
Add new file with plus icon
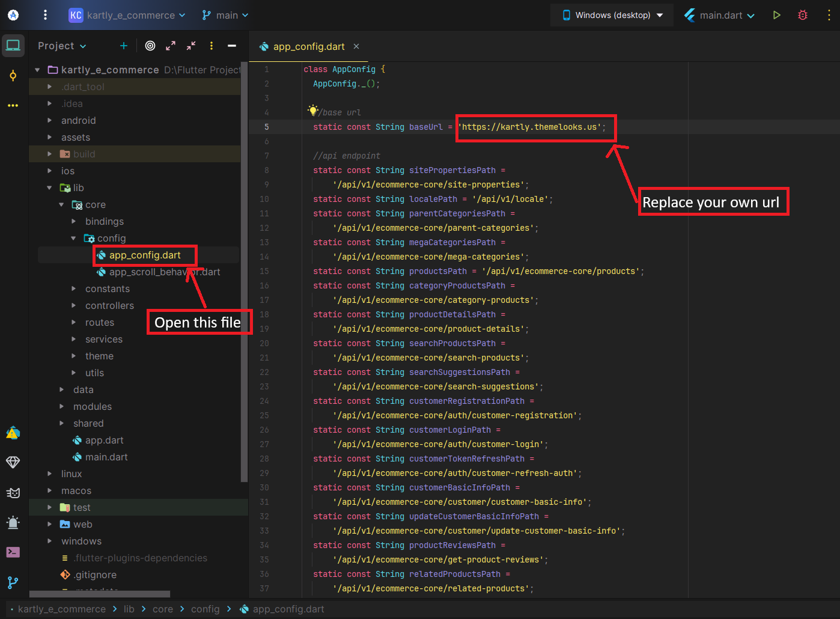tap(124, 46)
